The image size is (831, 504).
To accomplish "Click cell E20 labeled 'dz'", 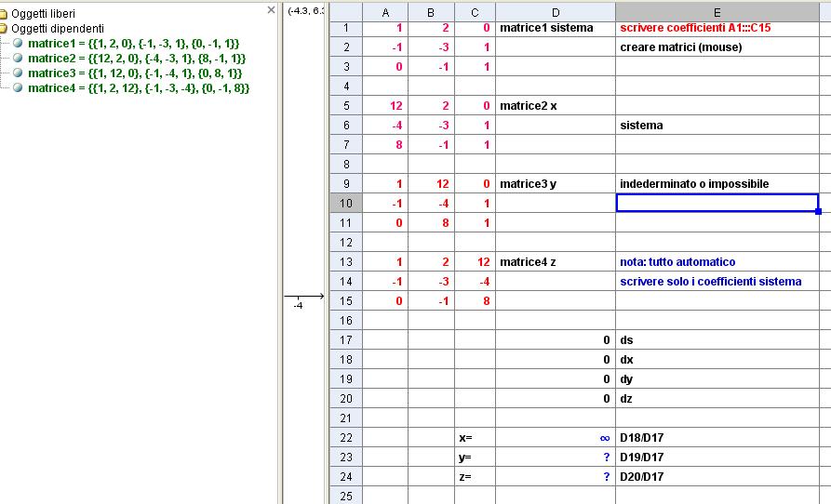I will [x=717, y=399].
